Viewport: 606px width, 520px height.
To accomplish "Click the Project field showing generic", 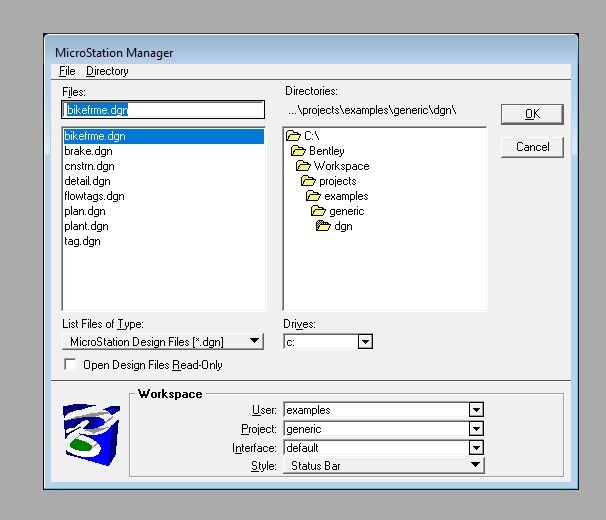I will 376,428.
